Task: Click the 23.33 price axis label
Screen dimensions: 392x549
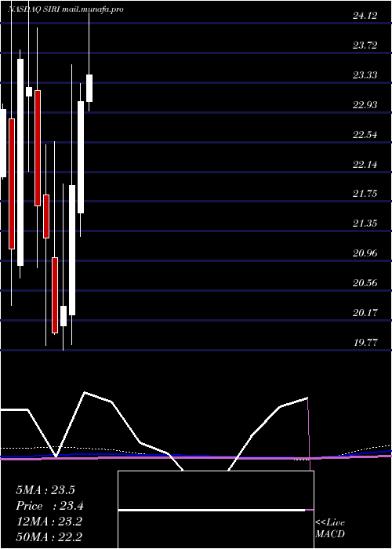Action: click(365, 75)
